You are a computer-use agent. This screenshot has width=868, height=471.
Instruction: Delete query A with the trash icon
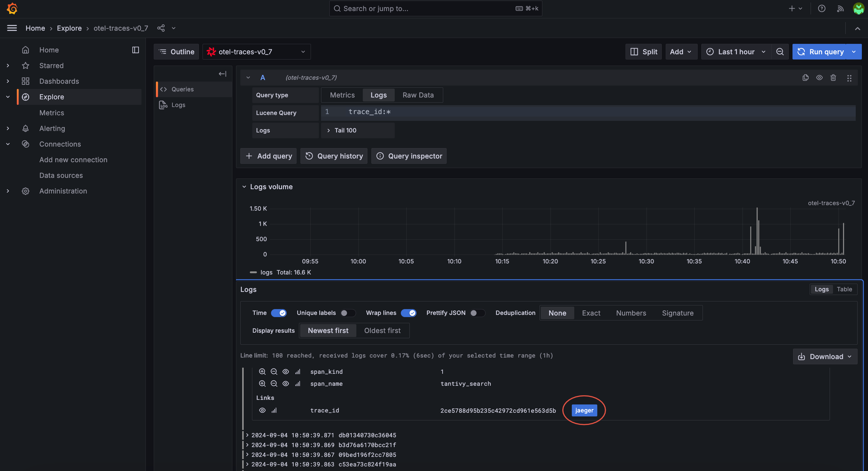pos(833,78)
